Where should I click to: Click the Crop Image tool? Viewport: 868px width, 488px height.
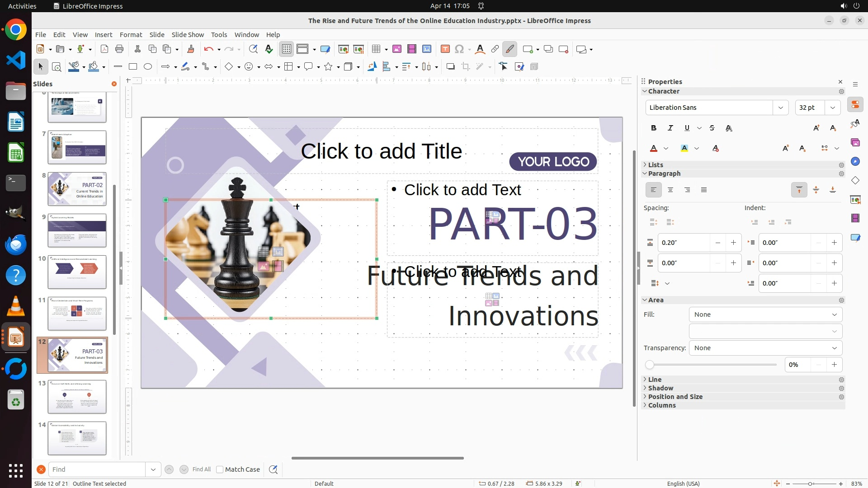click(466, 67)
